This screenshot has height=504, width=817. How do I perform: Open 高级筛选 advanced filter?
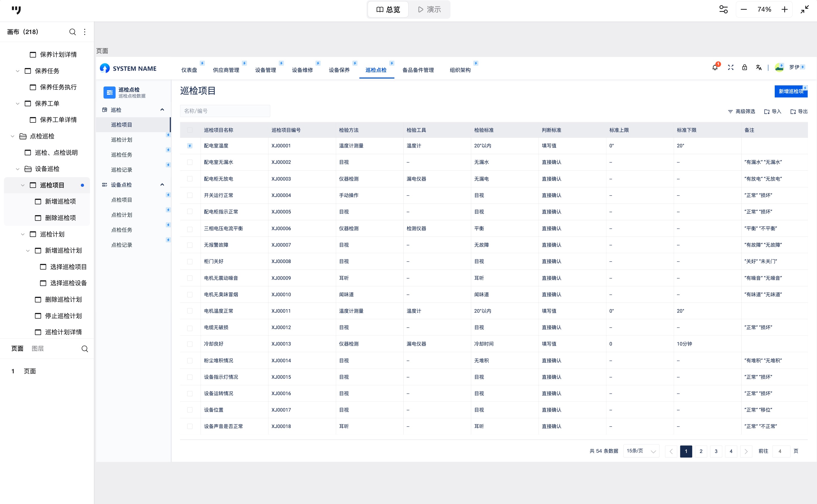(x=741, y=111)
